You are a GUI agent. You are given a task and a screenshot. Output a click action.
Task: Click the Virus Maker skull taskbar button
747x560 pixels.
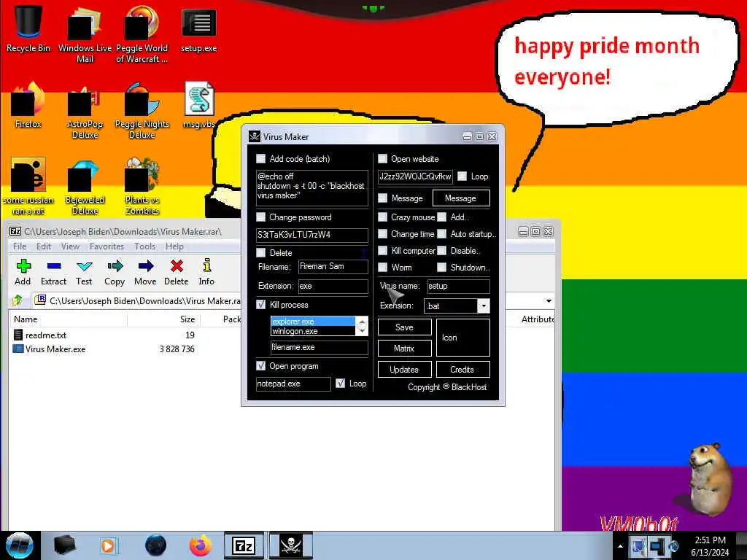(x=291, y=545)
